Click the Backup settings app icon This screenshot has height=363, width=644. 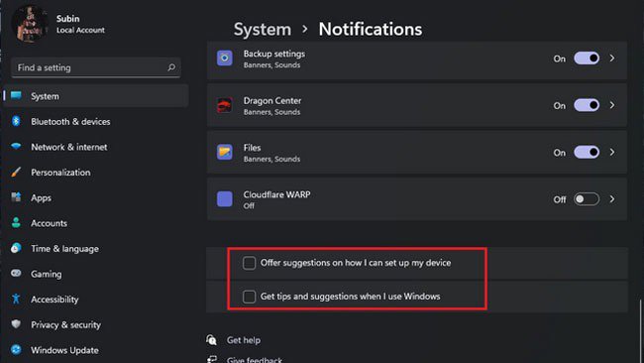click(x=225, y=58)
